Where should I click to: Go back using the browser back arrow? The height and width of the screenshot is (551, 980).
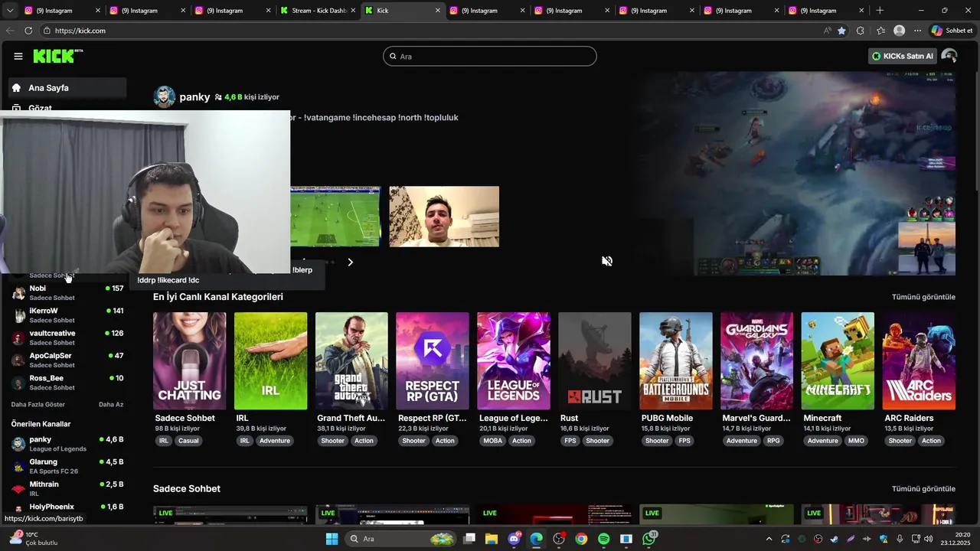point(10,31)
